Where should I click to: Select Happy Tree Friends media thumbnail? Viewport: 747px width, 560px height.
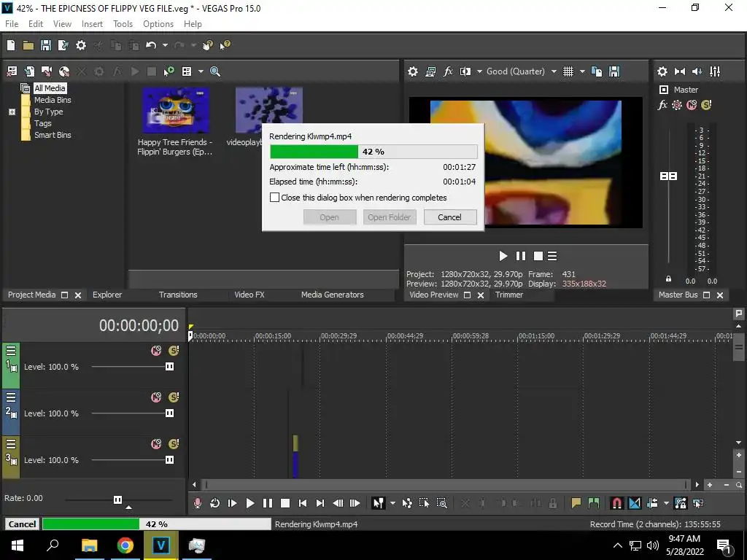coord(175,111)
